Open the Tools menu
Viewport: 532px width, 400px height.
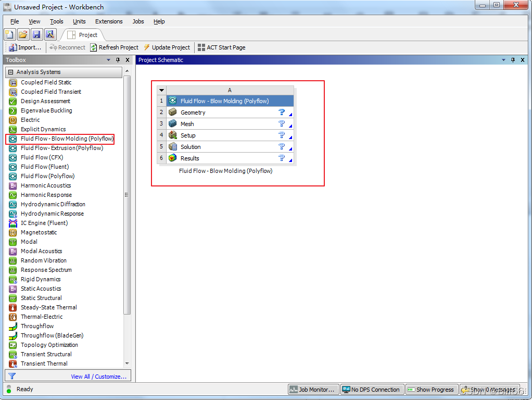coord(56,21)
